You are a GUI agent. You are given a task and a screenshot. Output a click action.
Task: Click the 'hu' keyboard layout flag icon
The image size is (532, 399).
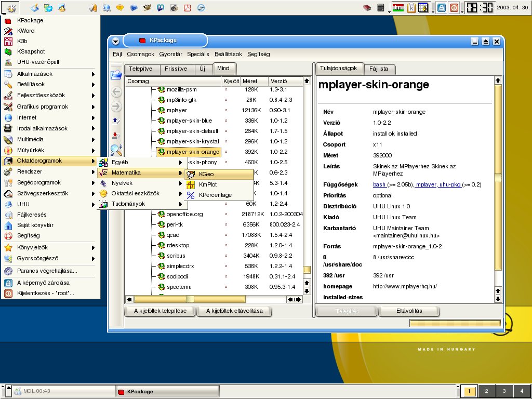coord(398,8)
